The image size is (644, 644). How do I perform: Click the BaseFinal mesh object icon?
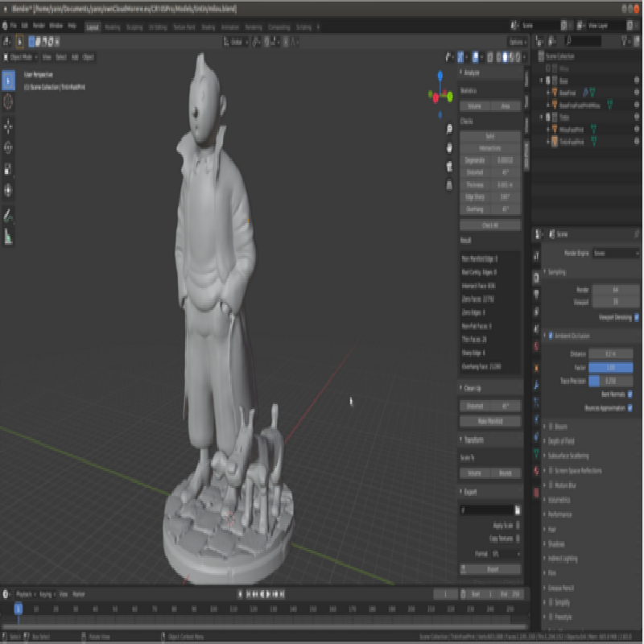pyautogui.click(x=554, y=93)
